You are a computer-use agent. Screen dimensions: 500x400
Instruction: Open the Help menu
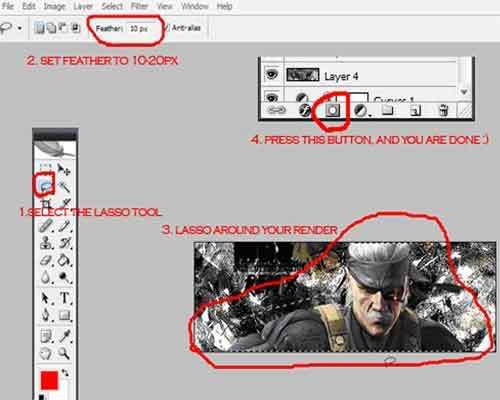224,6
